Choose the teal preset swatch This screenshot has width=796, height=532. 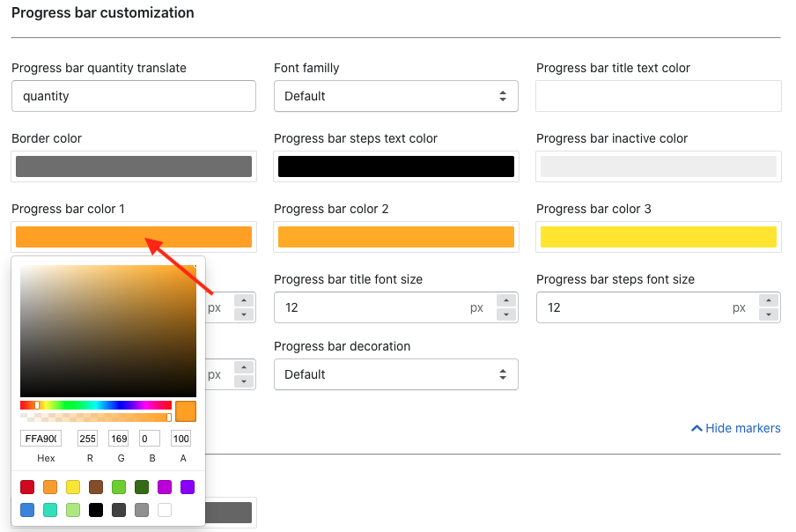[x=50, y=510]
